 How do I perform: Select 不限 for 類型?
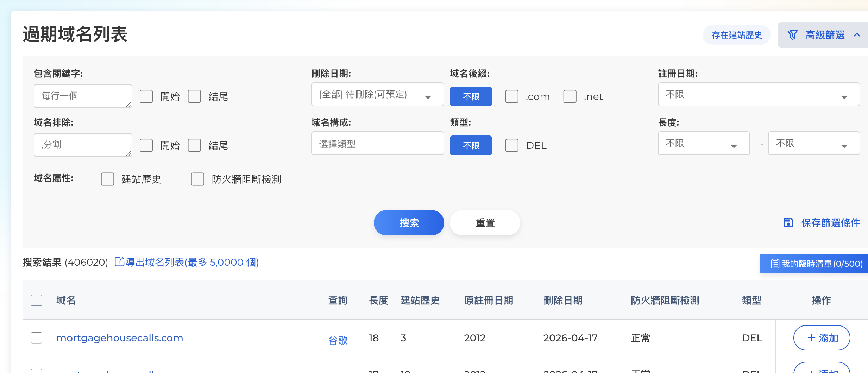471,145
